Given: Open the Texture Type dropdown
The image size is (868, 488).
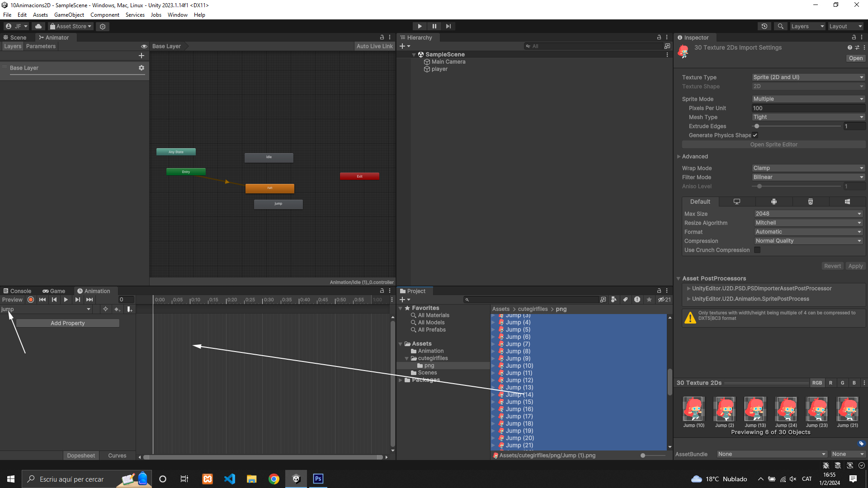Looking at the screenshot, I should point(808,77).
